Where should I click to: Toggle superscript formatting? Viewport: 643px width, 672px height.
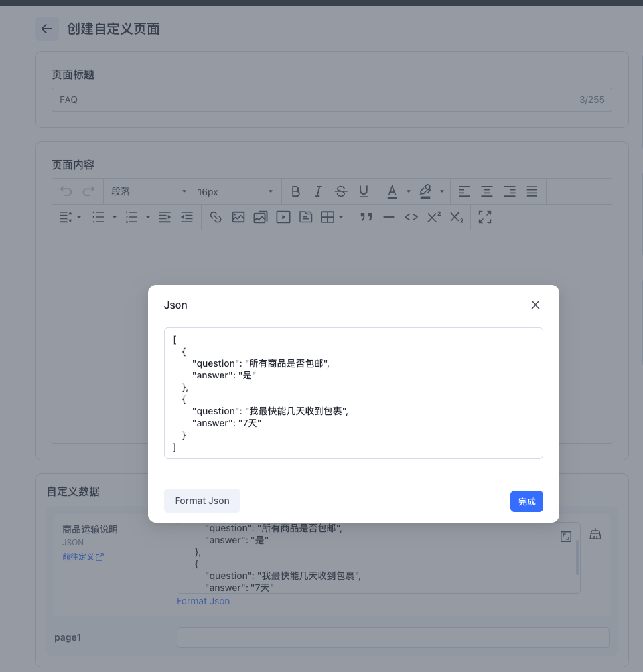[x=434, y=217]
